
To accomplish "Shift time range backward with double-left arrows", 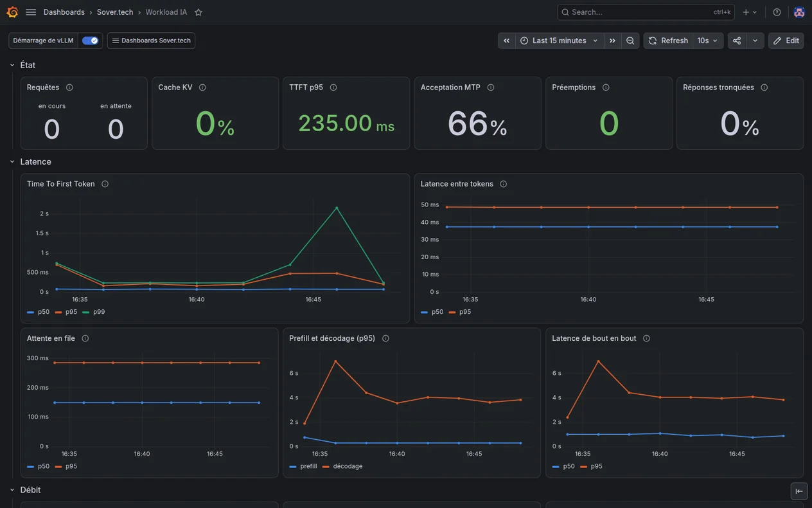I will click(507, 41).
